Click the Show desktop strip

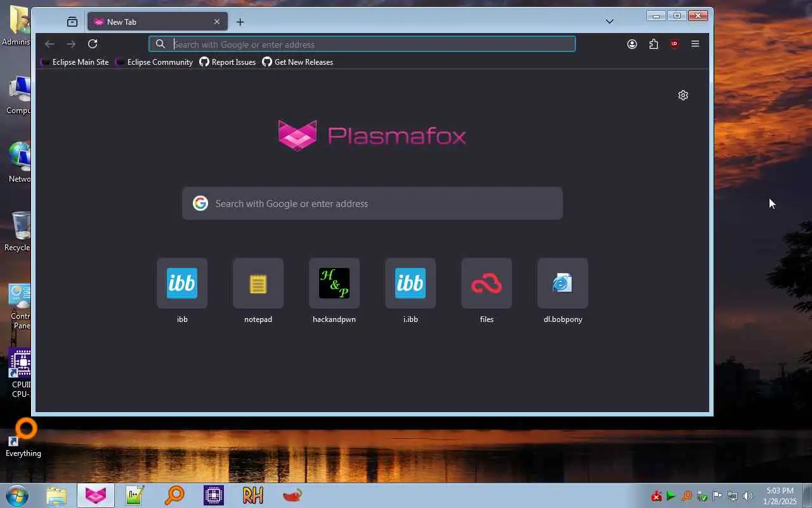click(x=807, y=495)
